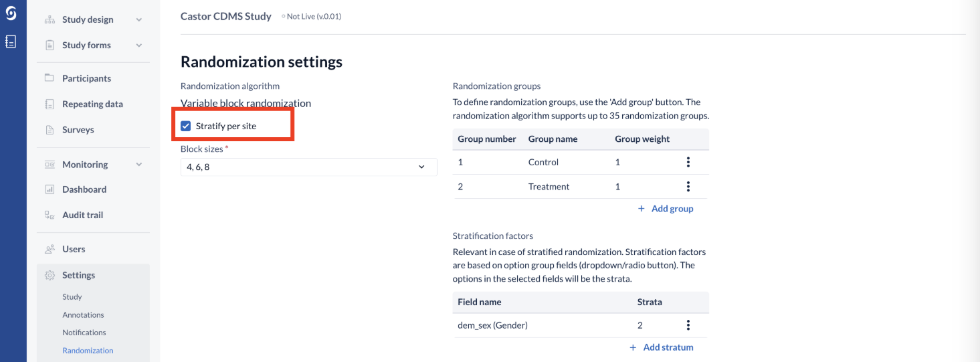Open three-dot menu for dem_sex stratum
This screenshot has width=980, height=362.
(x=688, y=325)
